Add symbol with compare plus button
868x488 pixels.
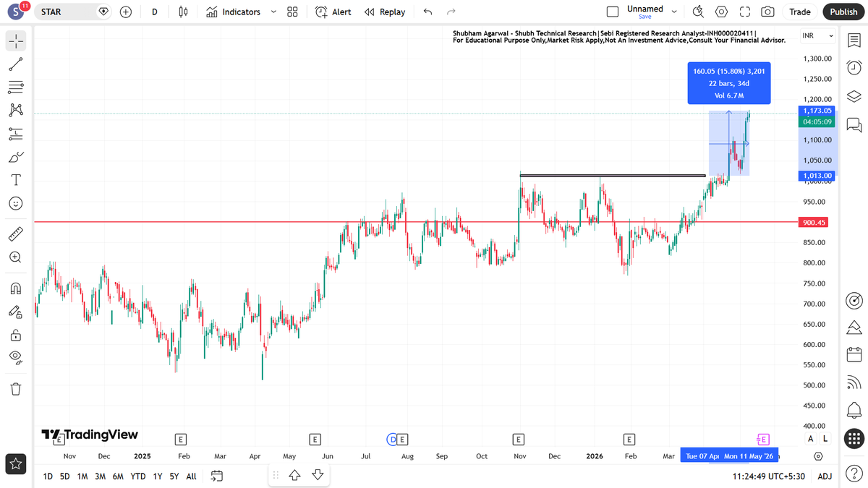126,12
